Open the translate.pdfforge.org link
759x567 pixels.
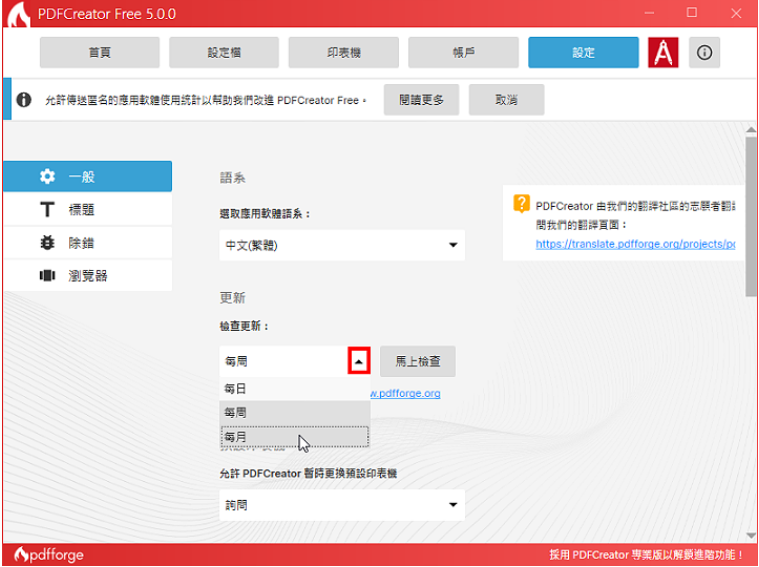pyautogui.click(x=635, y=244)
